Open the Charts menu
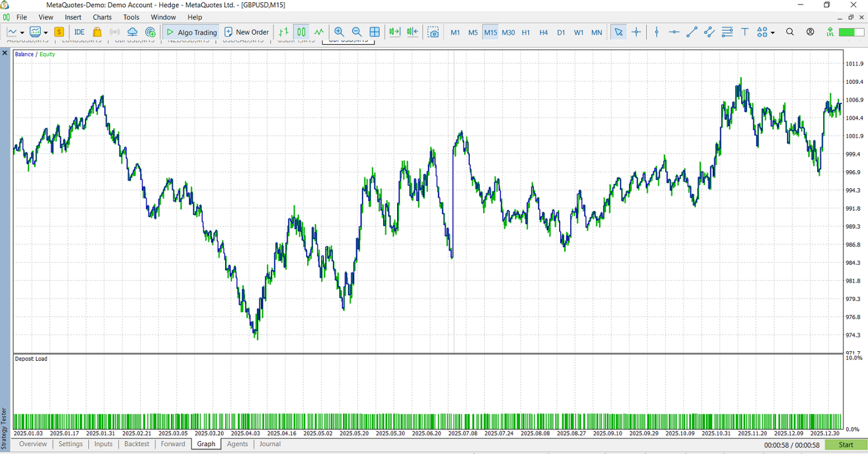The width and height of the screenshot is (868, 454). (x=102, y=17)
